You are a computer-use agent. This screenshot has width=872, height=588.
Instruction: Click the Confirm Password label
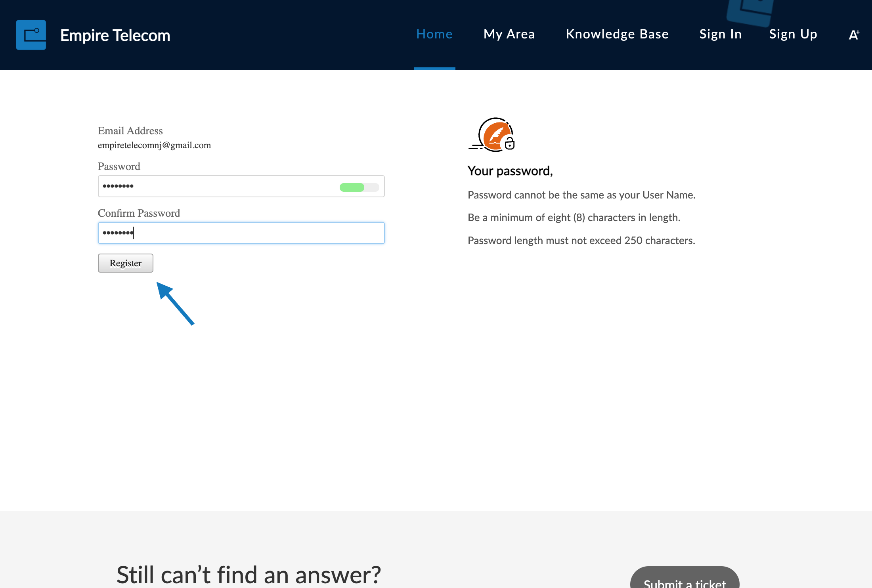pyautogui.click(x=139, y=213)
